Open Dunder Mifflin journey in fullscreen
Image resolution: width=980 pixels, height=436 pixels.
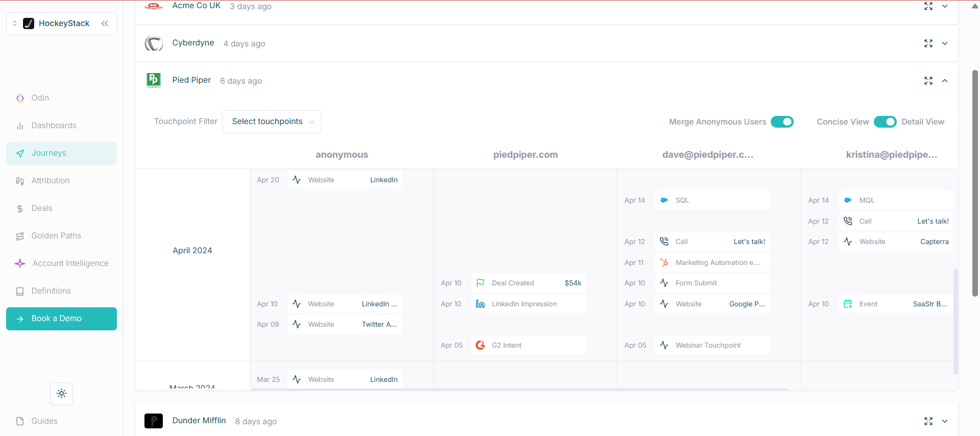[x=928, y=421]
